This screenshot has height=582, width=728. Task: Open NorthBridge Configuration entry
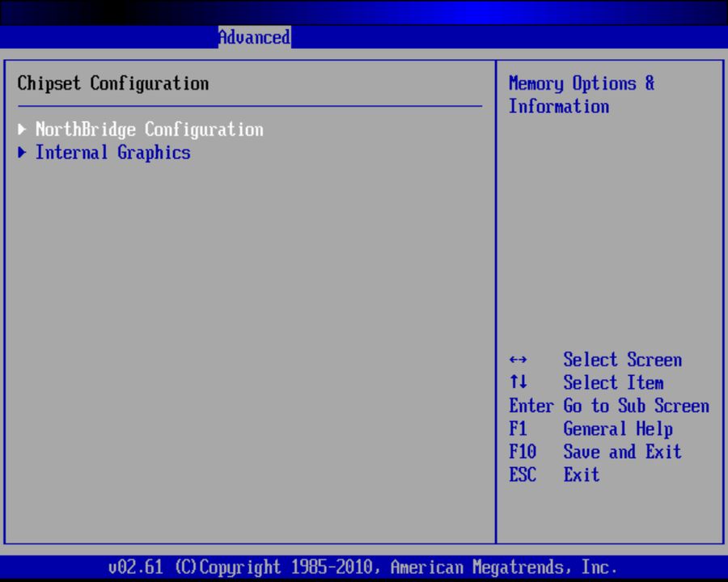pyautogui.click(x=149, y=129)
